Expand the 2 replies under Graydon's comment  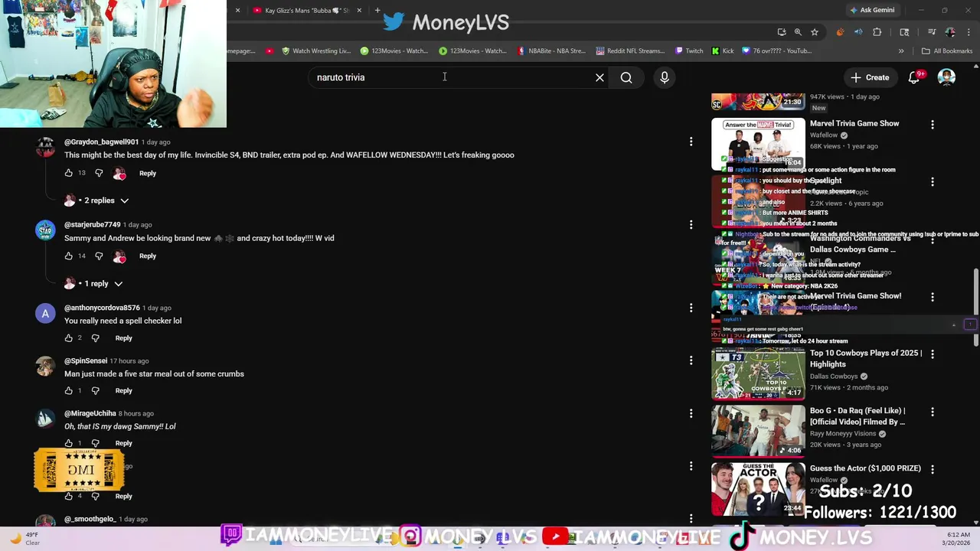click(97, 201)
